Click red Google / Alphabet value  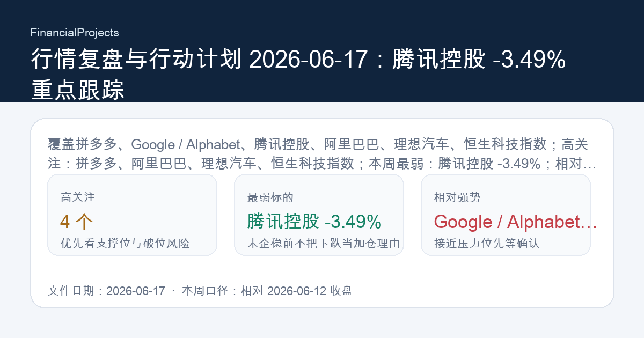[x=510, y=222]
